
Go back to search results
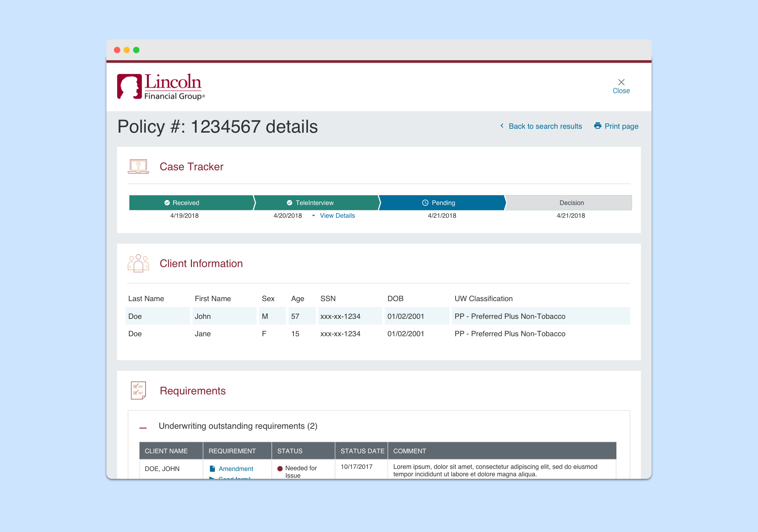545,126
